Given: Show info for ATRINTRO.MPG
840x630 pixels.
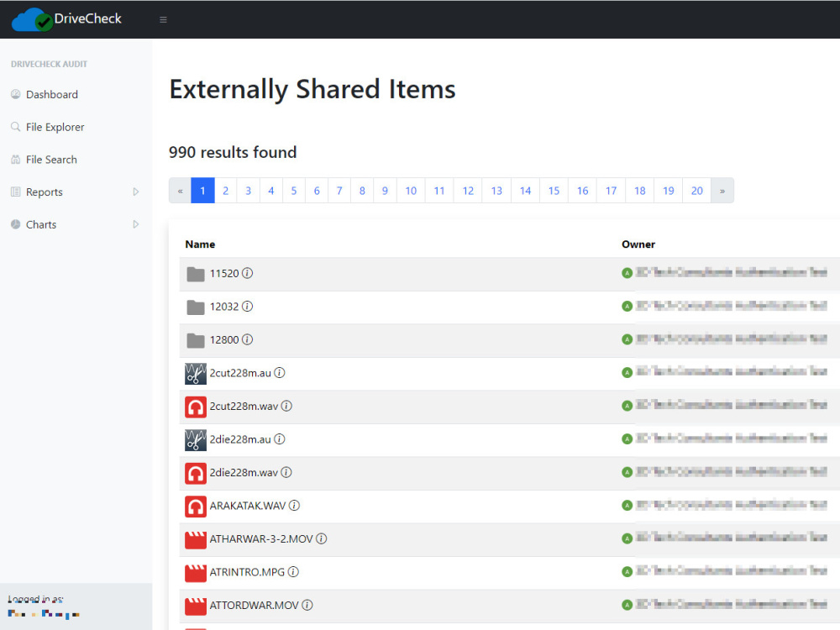Looking at the screenshot, I should pos(293,572).
